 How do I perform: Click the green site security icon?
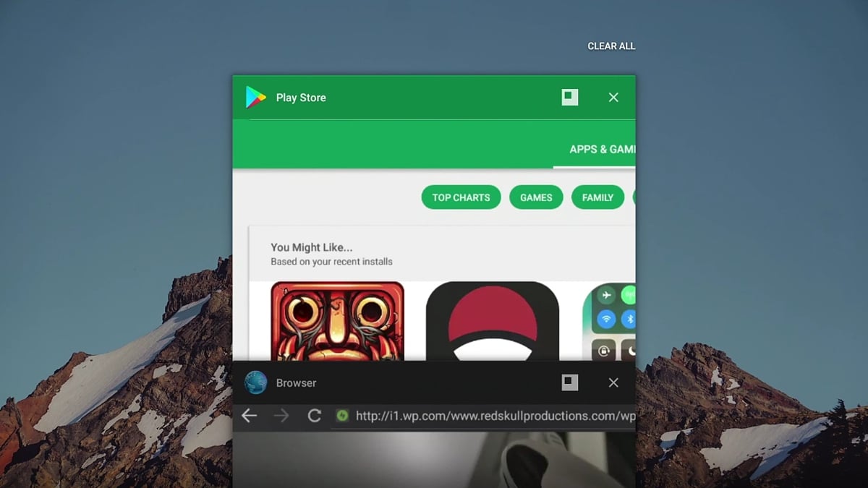[x=343, y=416]
